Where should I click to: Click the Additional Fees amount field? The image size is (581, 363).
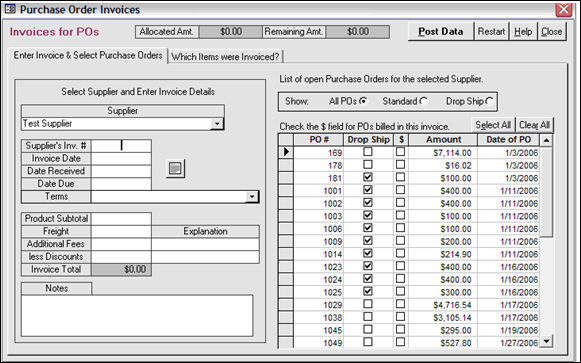coord(121,244)
